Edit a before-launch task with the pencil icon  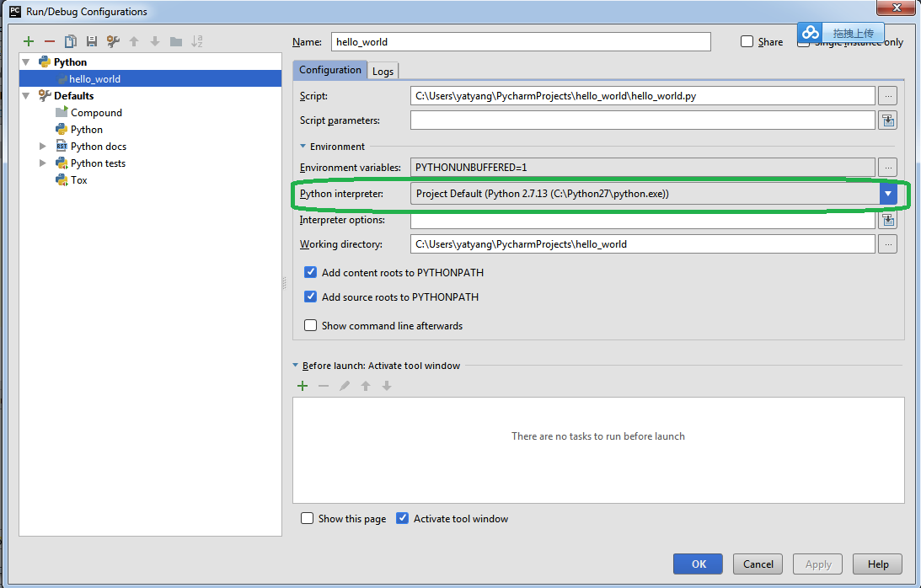(345, 386)
